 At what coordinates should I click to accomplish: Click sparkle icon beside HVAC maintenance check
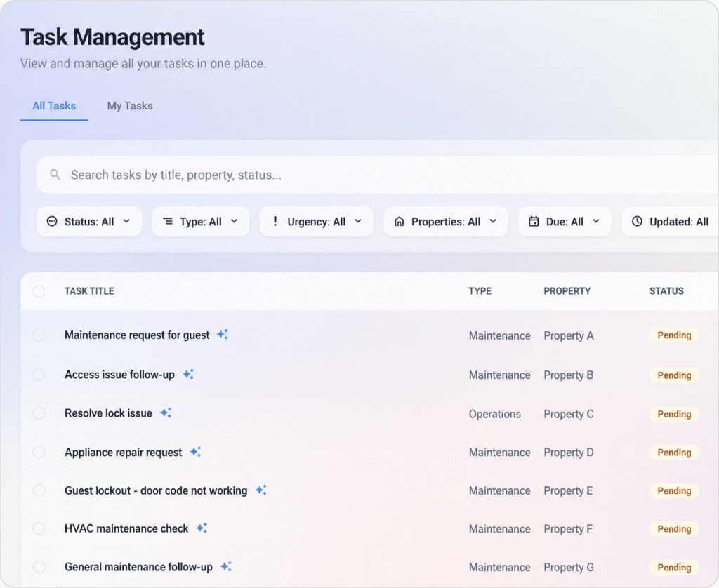[202, 528]
